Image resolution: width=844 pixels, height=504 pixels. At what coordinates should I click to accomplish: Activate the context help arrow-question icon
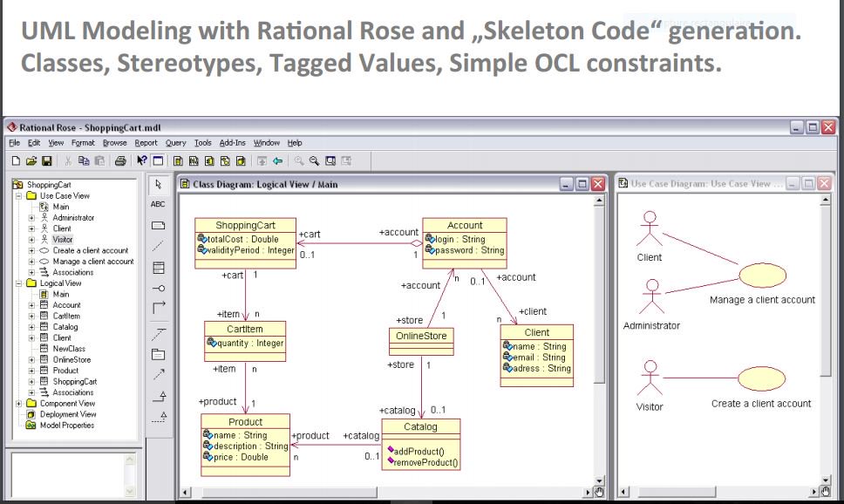pos(141,160)
